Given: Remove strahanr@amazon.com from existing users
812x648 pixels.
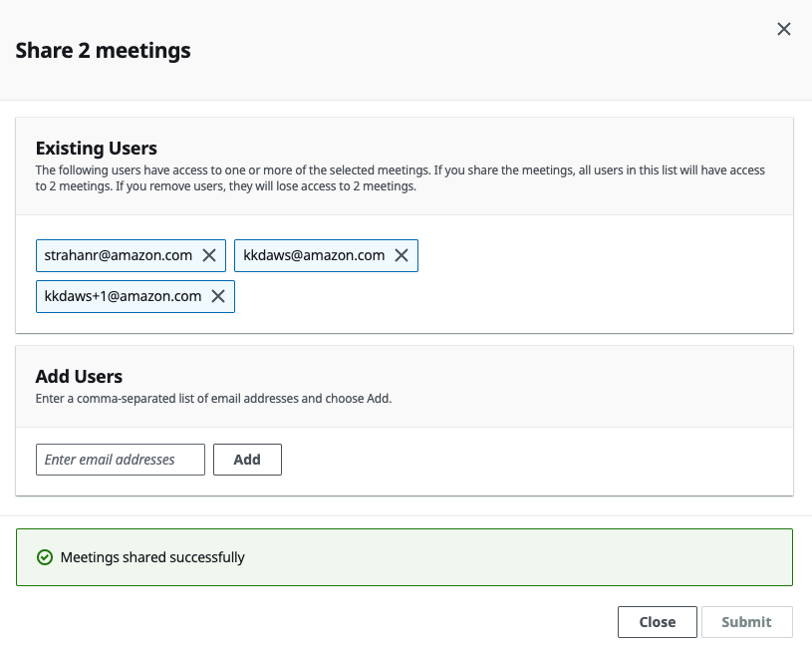Looking at the screenshot, I should point(209,255).
